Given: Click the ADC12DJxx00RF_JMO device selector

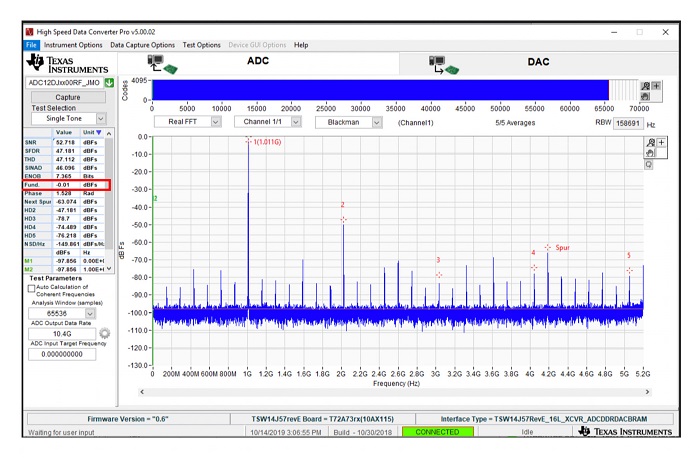Looking at the screenshot, I should tap(64, 83).
